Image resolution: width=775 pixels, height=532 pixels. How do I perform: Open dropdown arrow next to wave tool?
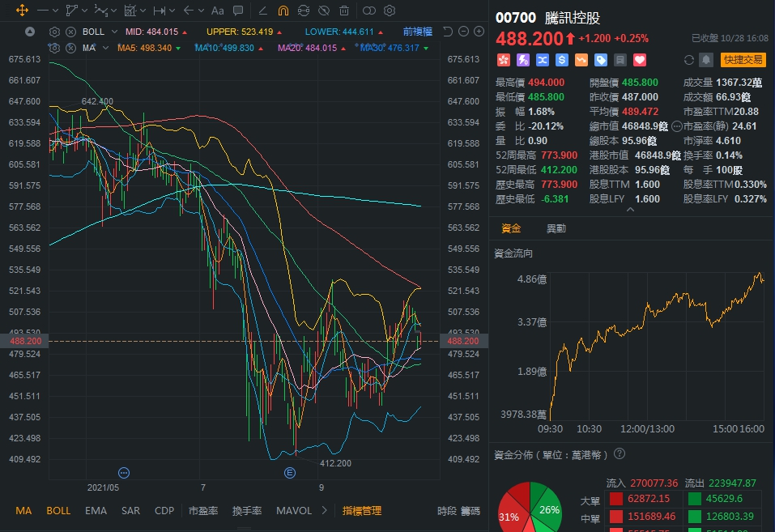pos(113,11)
